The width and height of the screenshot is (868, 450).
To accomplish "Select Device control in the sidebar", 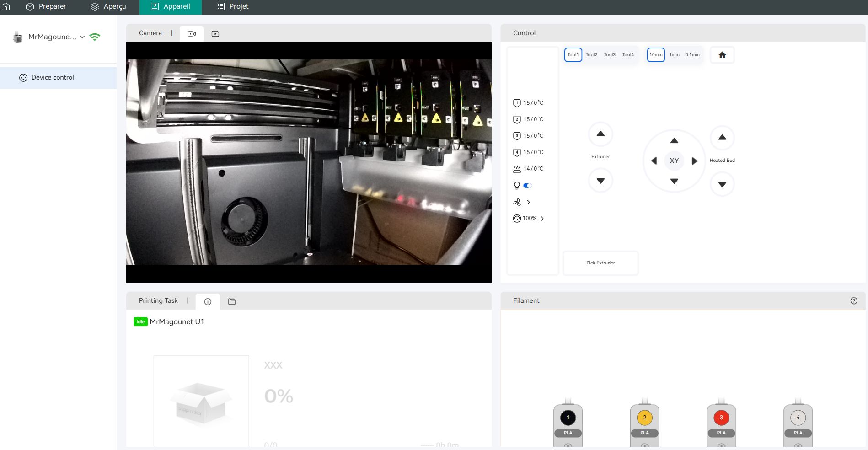I will coord(59,78).
